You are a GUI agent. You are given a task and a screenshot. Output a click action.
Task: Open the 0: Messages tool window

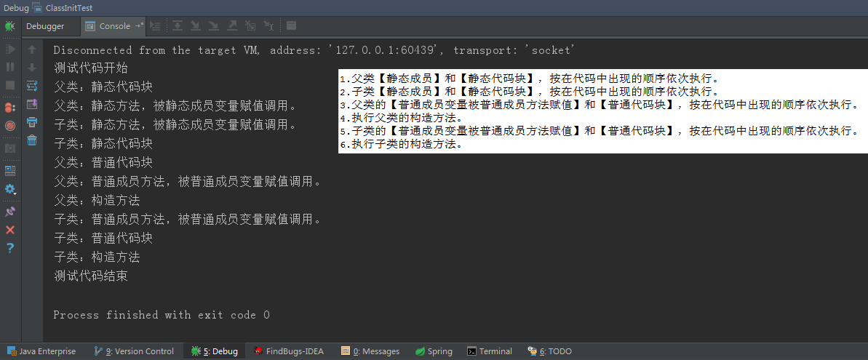pos(370,351)
